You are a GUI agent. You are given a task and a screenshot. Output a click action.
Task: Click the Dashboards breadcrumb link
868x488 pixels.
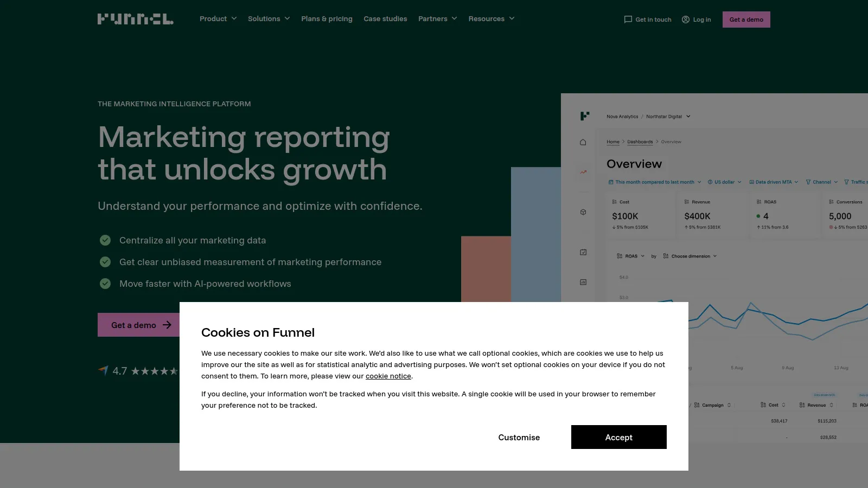640,142
